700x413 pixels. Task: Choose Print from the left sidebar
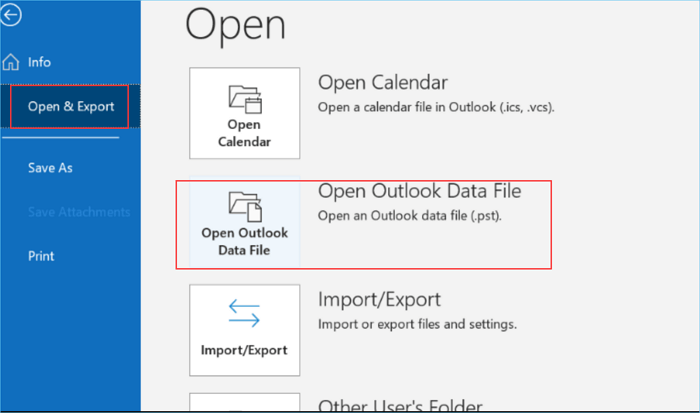click(41, 256)
